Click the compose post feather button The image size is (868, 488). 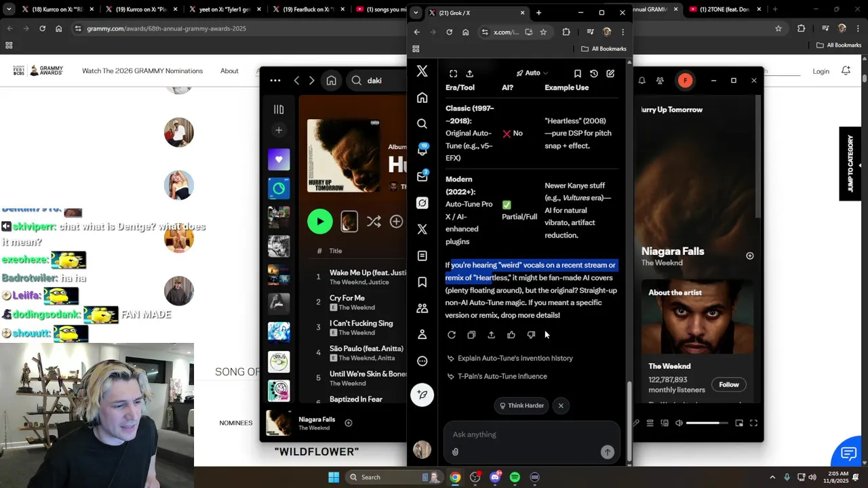[422, 395]
